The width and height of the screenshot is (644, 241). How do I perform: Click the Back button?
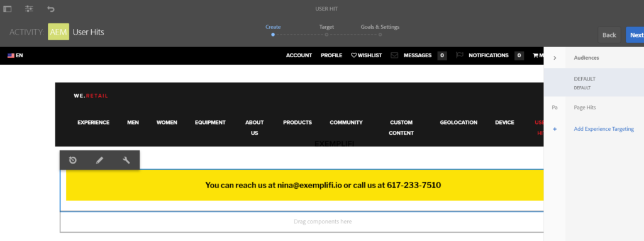(609, 35)
